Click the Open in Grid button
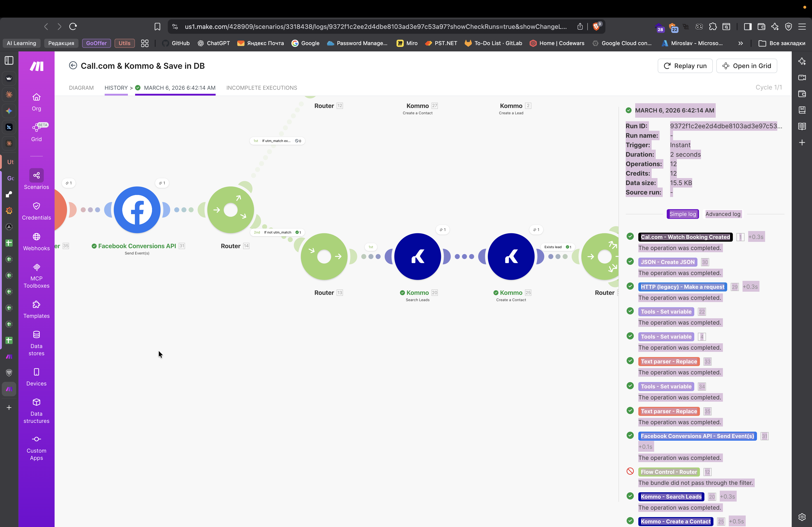Screen dimensions: 812x527 coord(747,66)
